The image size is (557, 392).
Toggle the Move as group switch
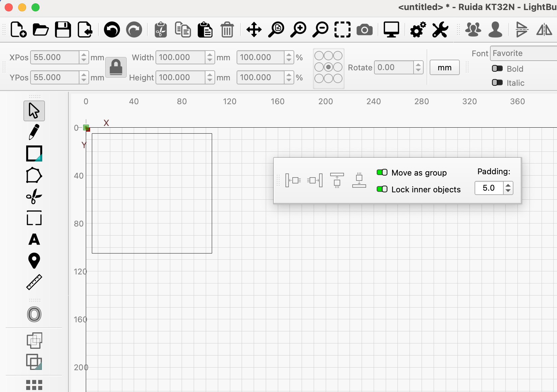(382, 173)
